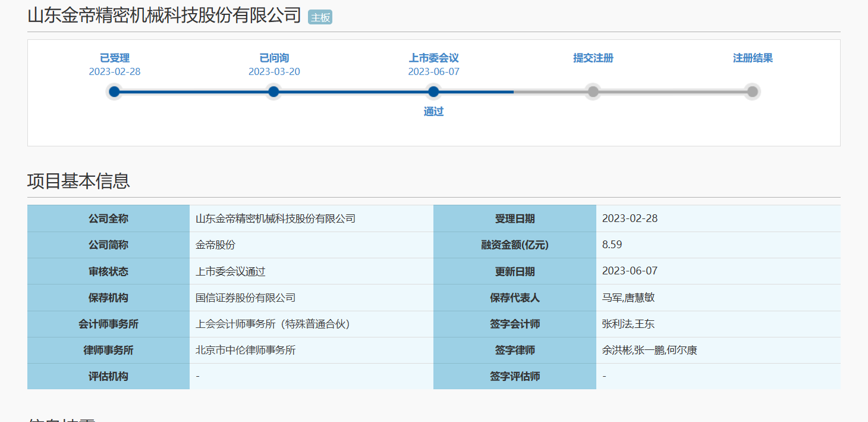Click the 签字会计师 header cell
Screen dimensions: 868x422
coord(515,324)
